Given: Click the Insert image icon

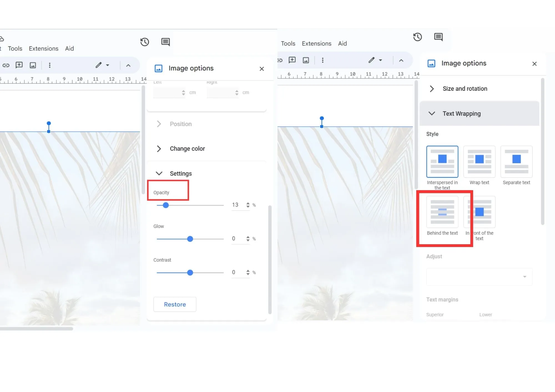Looking at the screenshot, I should coord(33,65).
